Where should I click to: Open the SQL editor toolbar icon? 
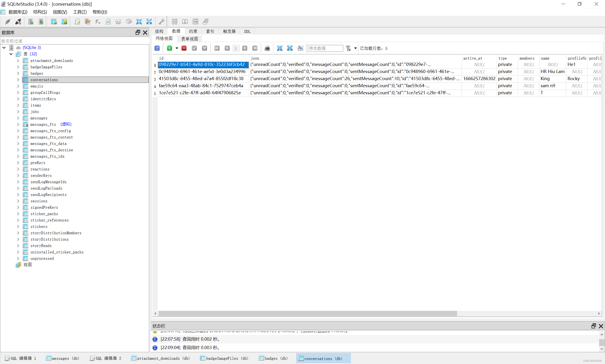(x=77, y=22)
